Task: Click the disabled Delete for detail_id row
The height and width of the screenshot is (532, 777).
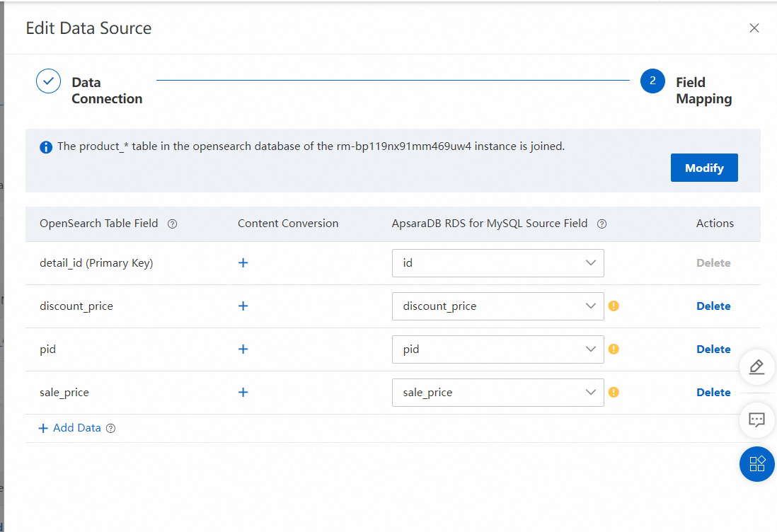Action: 713,263
